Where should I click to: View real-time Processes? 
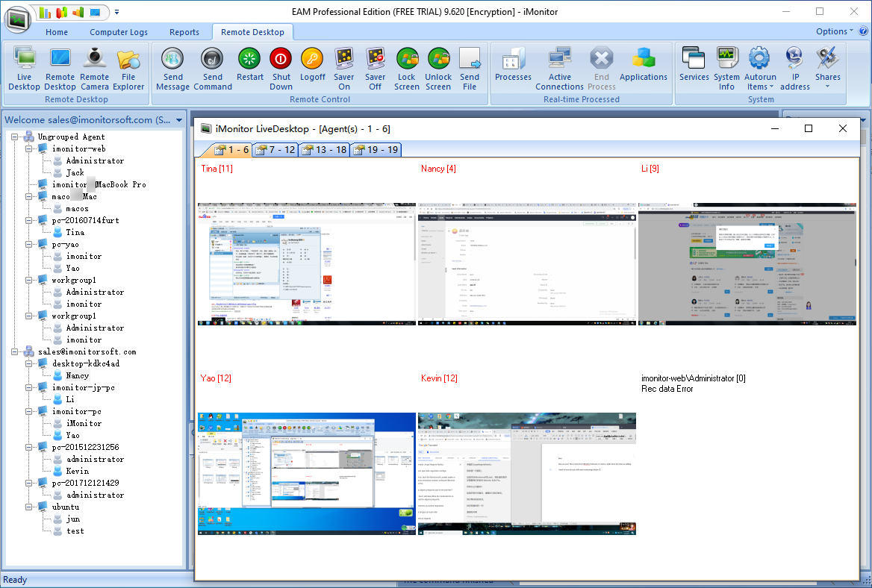point(513,64)
